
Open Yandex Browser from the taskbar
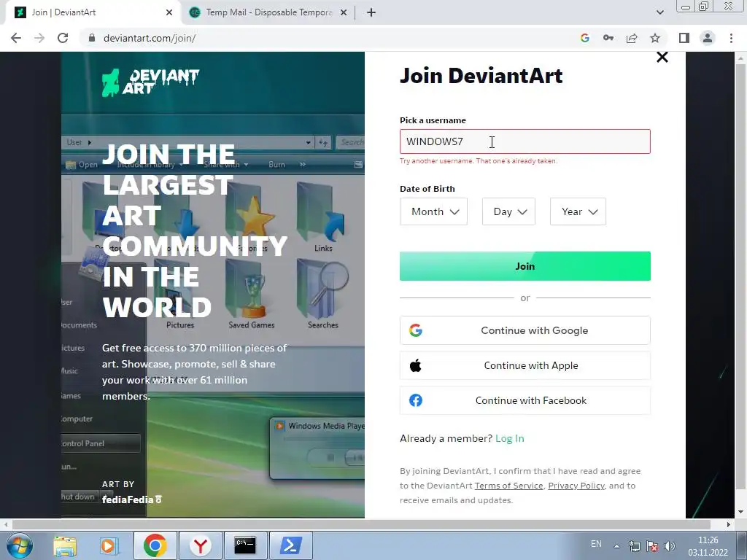(x=201, y=545)
